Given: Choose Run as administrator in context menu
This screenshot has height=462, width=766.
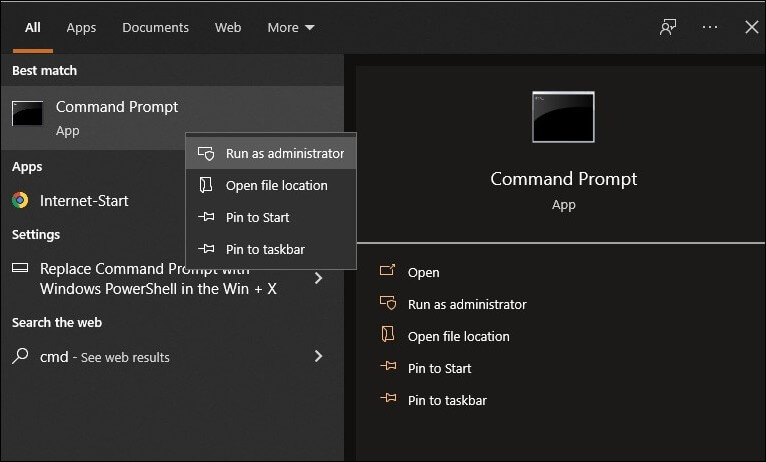Looking at the screenshot, I should (x=271, y=153).
